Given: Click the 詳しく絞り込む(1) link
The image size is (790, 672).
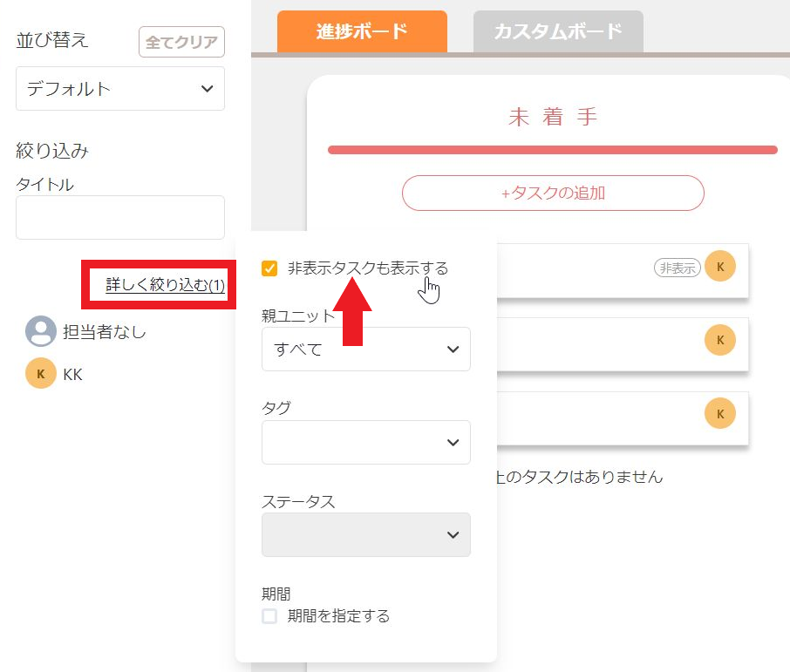Looking at the screenshot, I should click(166, 284).
